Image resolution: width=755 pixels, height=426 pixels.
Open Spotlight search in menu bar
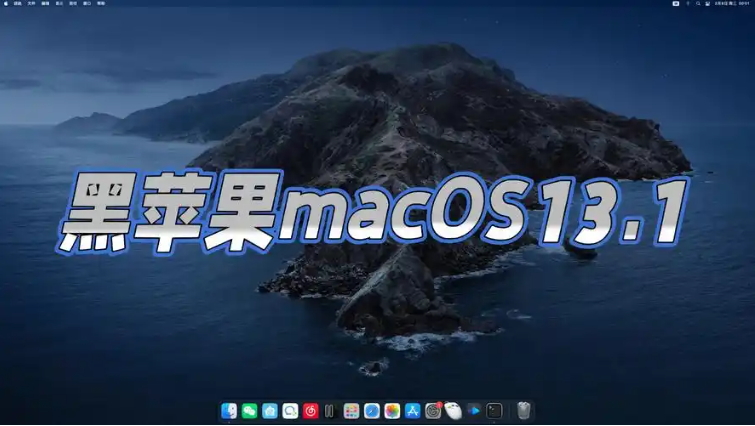pos(698,3)
